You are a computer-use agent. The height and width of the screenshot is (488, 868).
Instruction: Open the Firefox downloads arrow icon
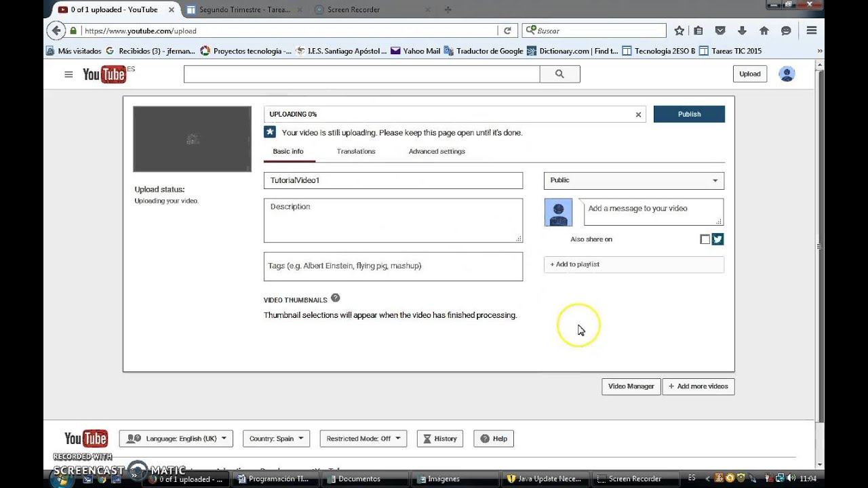click(742, 30)
